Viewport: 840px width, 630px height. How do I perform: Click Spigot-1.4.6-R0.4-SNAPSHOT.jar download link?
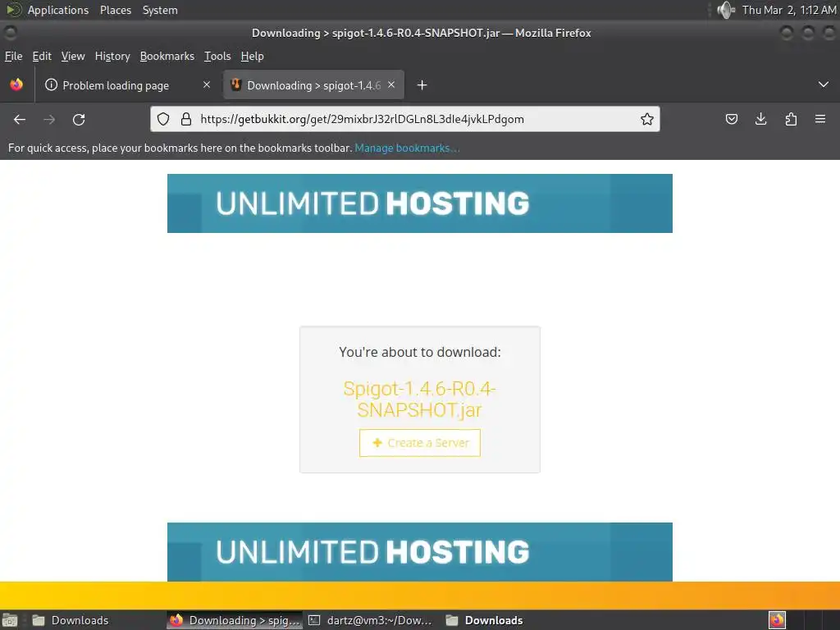419,399
